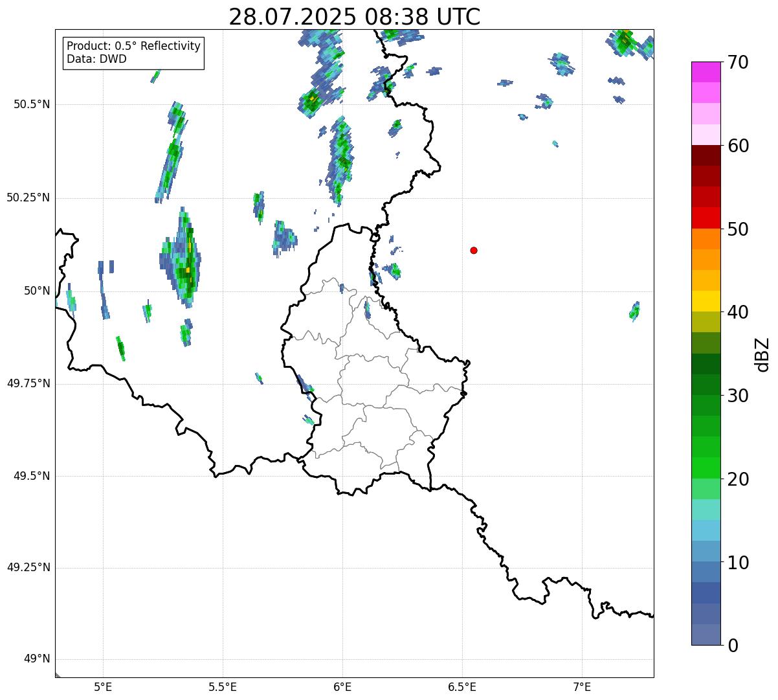This screenshot has width=778, height=700.
Task: Click the 50°N latitude label
Action: click(36, 291)
